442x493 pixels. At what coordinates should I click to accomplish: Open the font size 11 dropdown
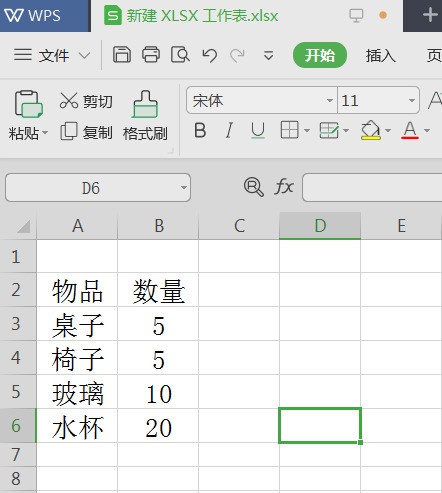[412, 100]
